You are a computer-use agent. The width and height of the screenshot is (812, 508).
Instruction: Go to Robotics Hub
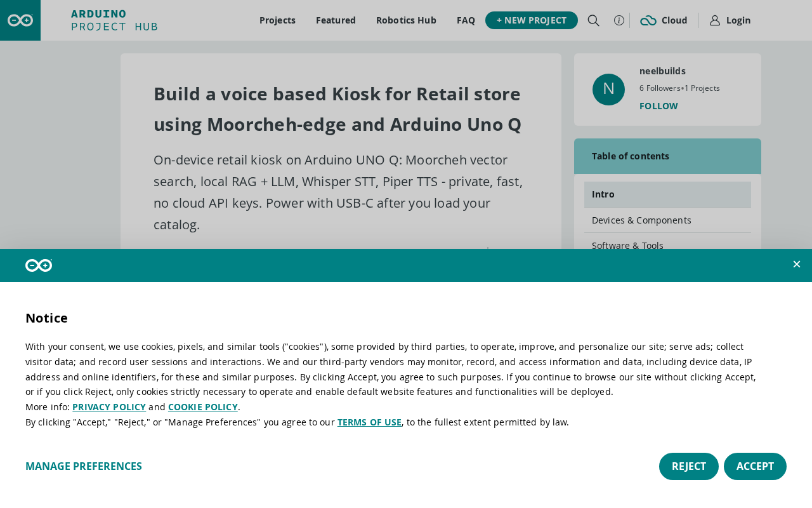[x=406, y=20]
